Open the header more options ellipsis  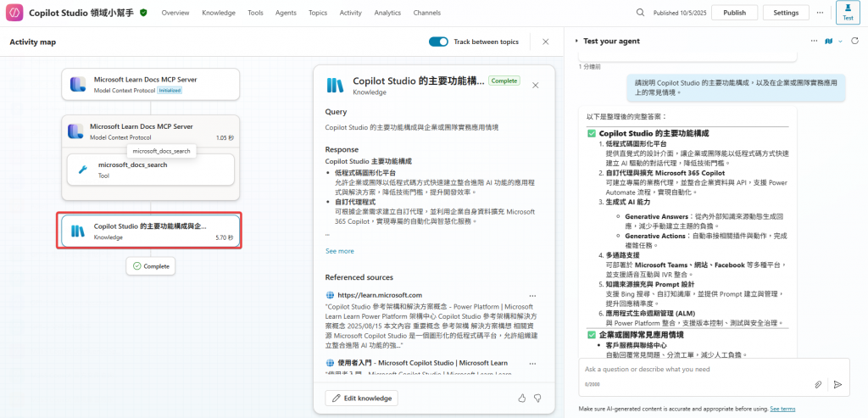tap(820, 13)
